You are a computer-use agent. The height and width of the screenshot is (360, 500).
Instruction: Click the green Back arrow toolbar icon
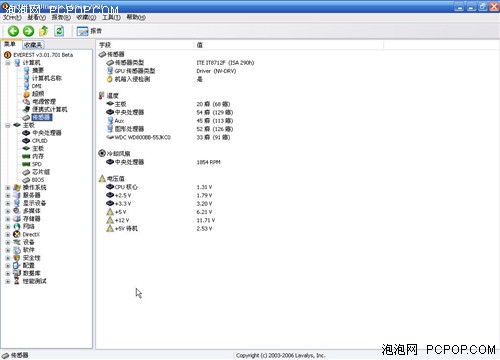[x=13, y=31]
